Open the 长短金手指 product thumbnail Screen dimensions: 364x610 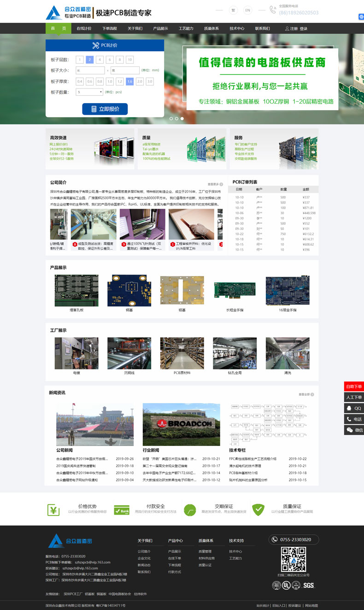click(x=235, y=291)
